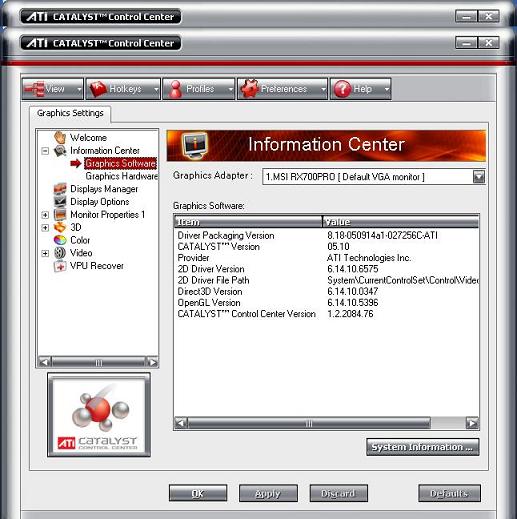517x519 pixels.
Task: Open the Graphics Adapter dropdown arrow
Action: (479, 177)
